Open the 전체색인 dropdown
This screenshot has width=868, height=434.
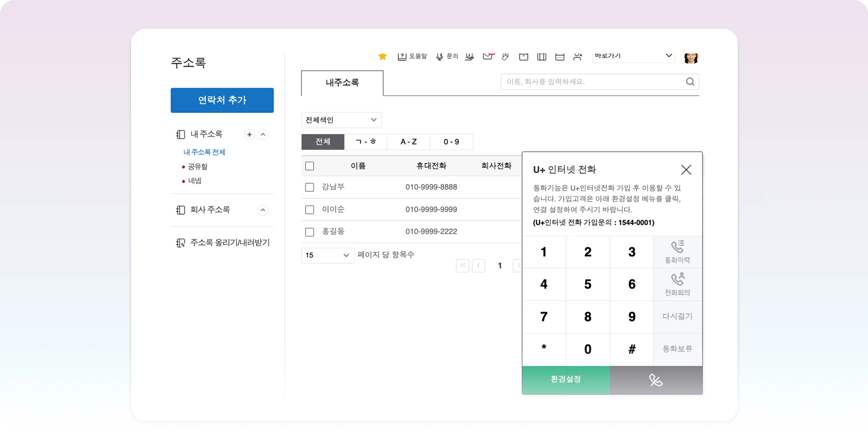(x=341, y=120)
